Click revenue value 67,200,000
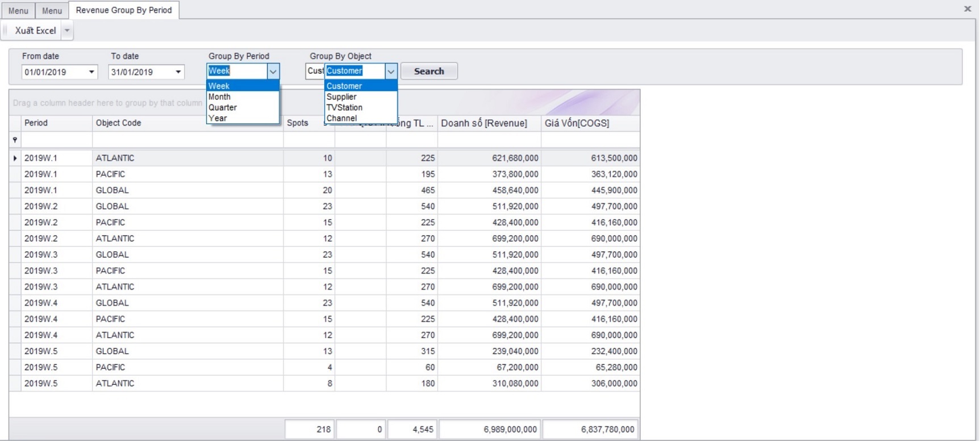The image size is (980, 441). click(x=517, y=367)
